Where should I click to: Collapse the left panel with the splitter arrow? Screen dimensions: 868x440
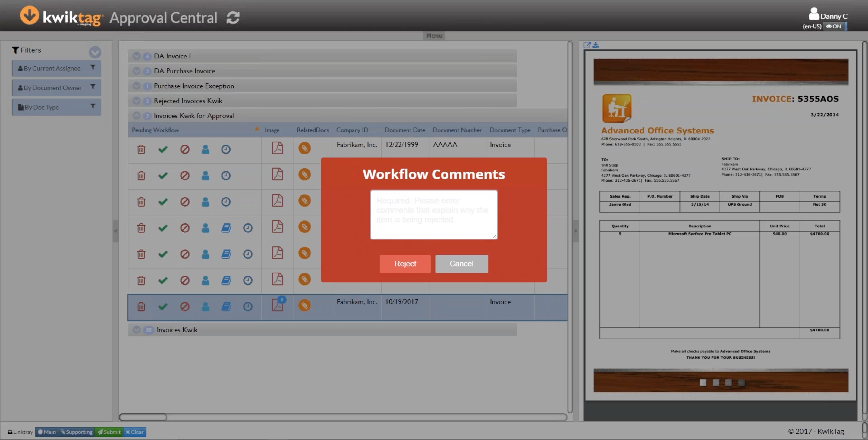tap(115, 231)
